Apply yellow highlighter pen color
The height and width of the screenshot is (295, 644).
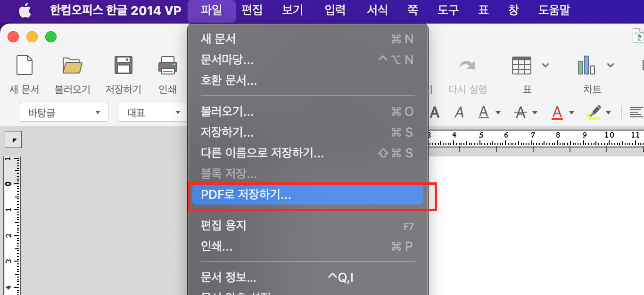[594, 112]
